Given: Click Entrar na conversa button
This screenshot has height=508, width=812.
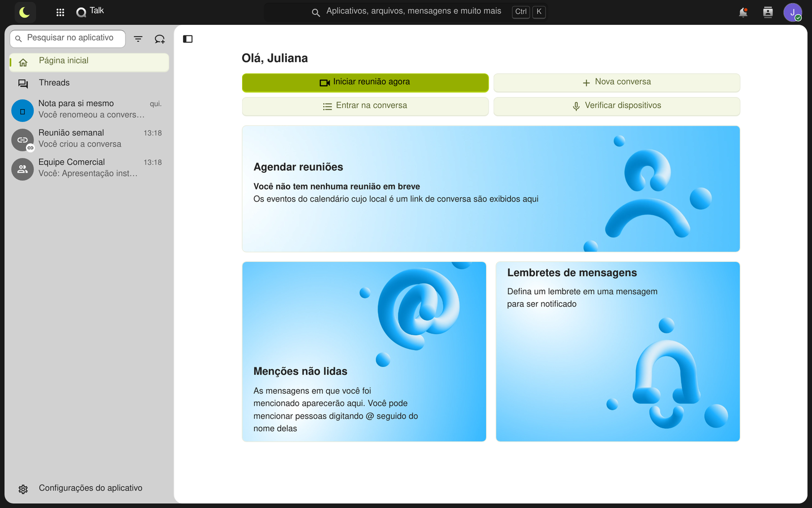Looking at the screenshot, I should pyautogui.click(x=365, y=106).
